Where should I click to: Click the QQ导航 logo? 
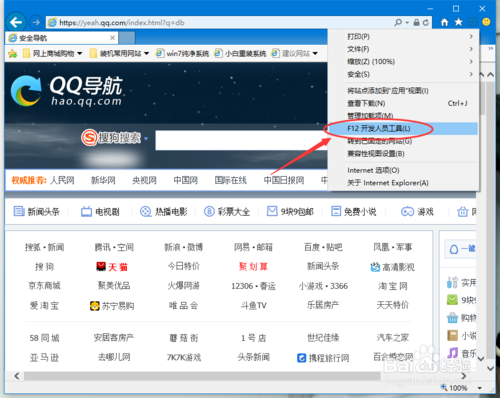(67, 90)
